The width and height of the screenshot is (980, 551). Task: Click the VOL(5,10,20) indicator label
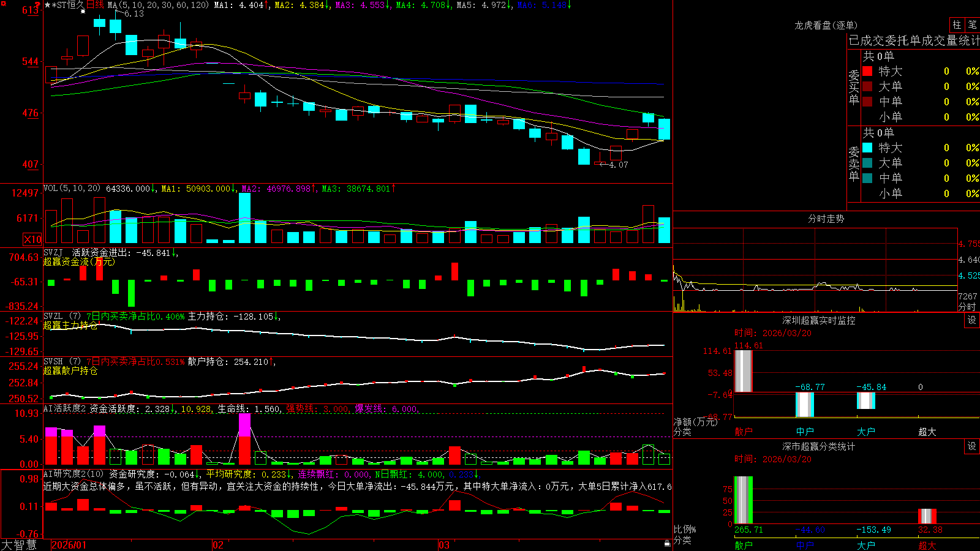72,189
